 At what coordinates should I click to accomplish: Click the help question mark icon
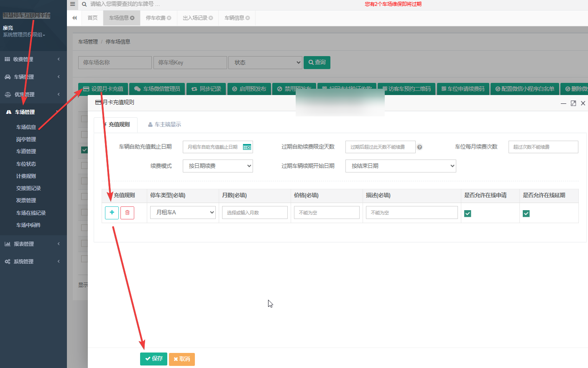419,147
